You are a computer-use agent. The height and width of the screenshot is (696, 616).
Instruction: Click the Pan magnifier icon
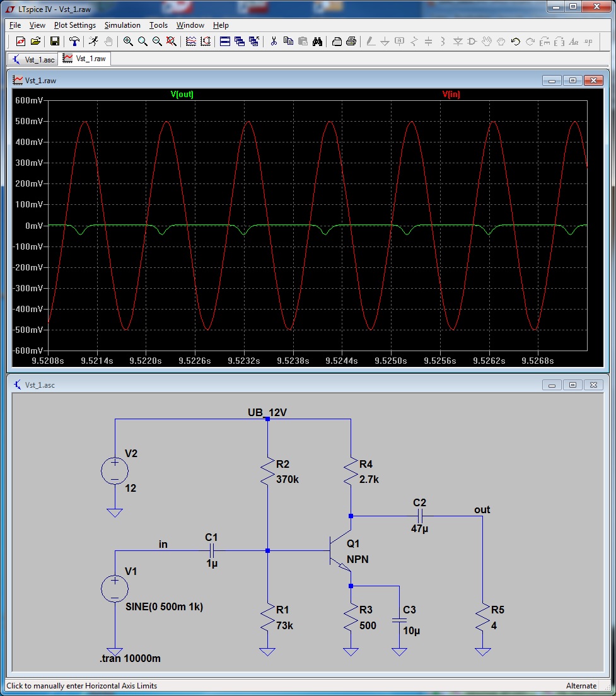[x=142, y=41]
